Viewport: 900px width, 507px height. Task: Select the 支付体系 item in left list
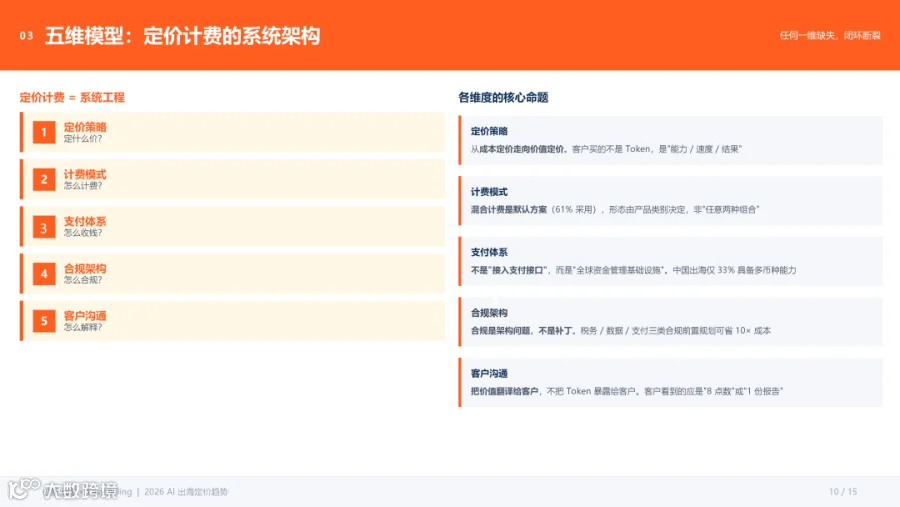coord(232,227)
